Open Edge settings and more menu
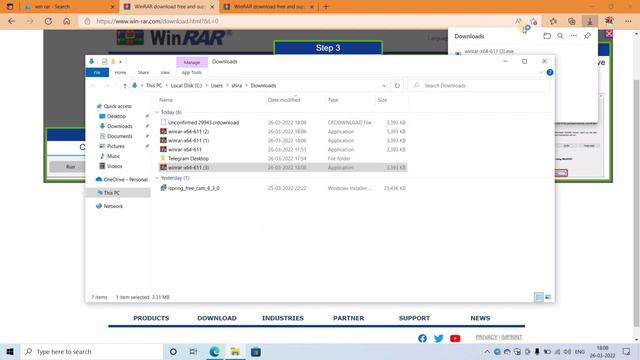The width and height of the screenshot is (640, 360). click(x=628, y=21)
